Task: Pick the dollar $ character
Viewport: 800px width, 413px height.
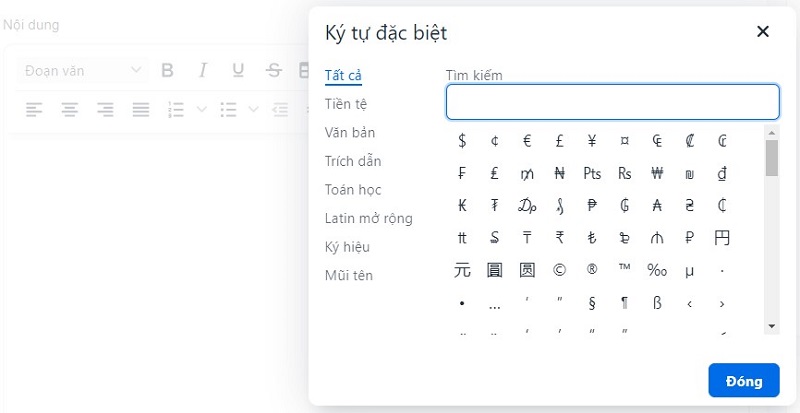Action: (462, 141)
